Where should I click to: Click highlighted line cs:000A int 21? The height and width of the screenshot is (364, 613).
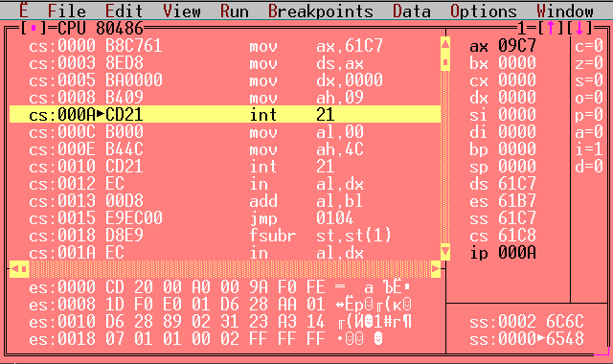pyautogui.click(x=225, y=114)
